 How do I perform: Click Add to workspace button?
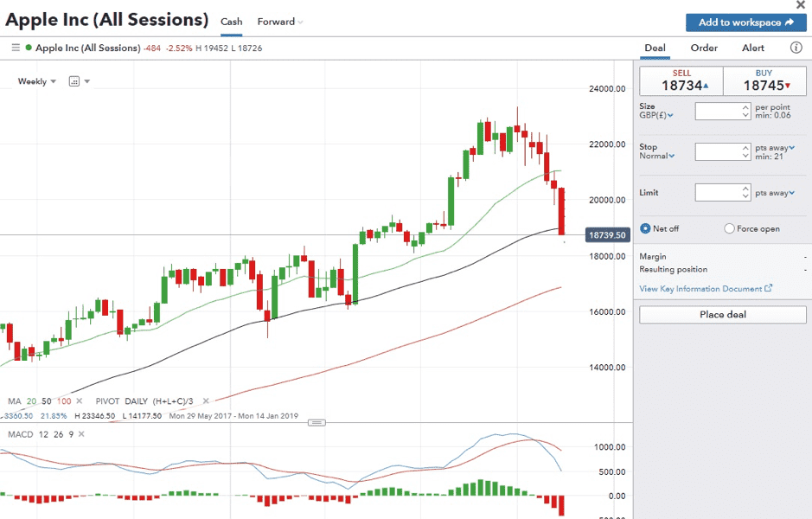(x=745, y=22)
